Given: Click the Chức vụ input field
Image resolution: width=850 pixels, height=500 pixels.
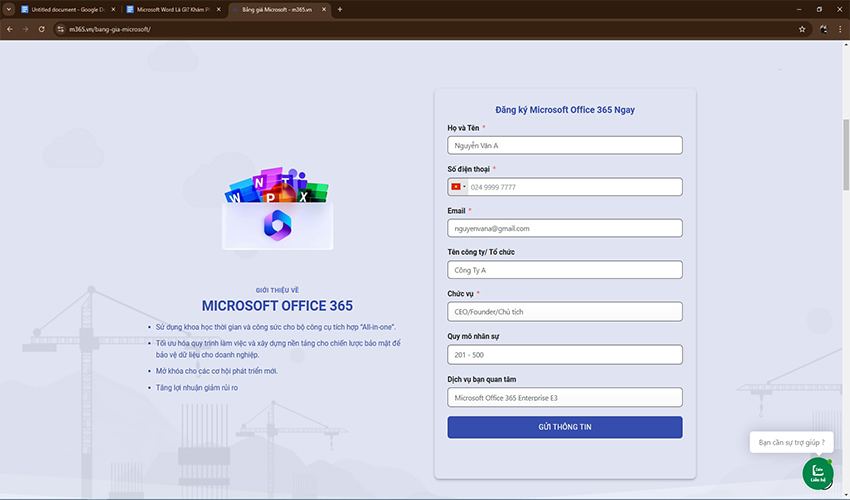Looking at the screenshot, I should pos(565,312).
